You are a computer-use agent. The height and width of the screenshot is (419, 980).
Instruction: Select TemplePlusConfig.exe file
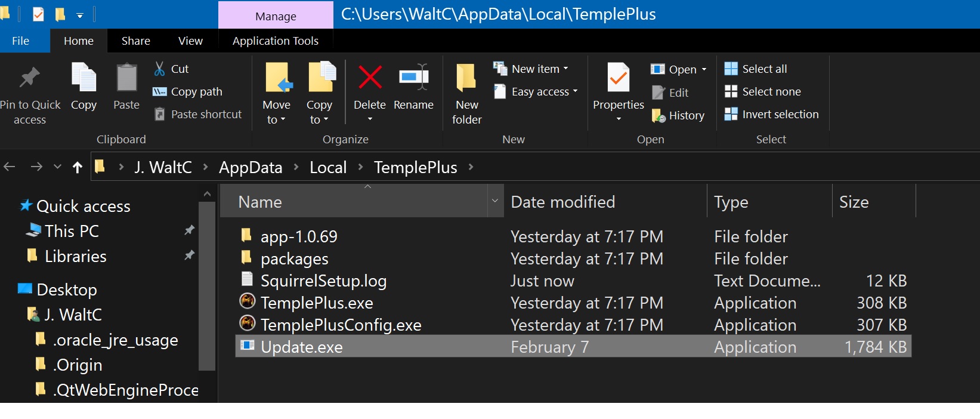[x=573, y=325]
